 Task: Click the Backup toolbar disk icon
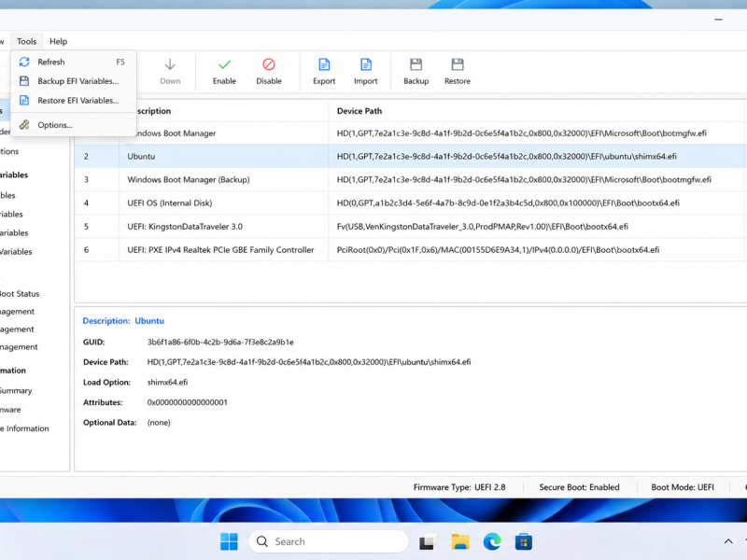coord(416,64)
